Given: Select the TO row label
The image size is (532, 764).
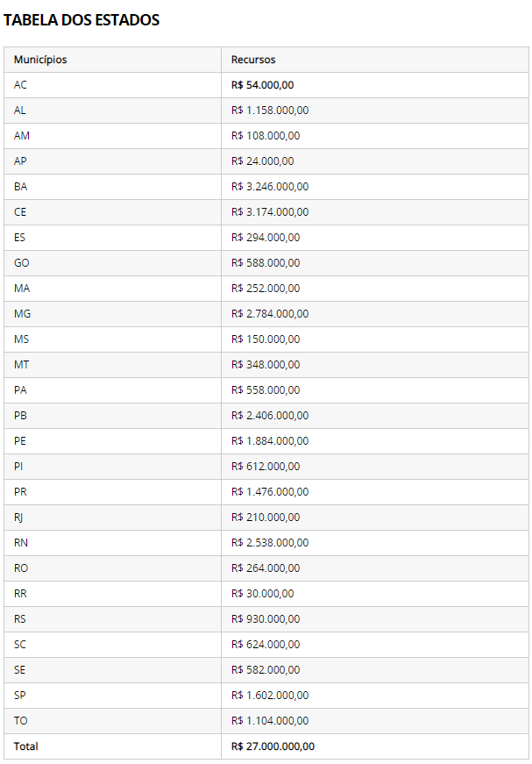Looking at the screenshot, I should [20, 721].
